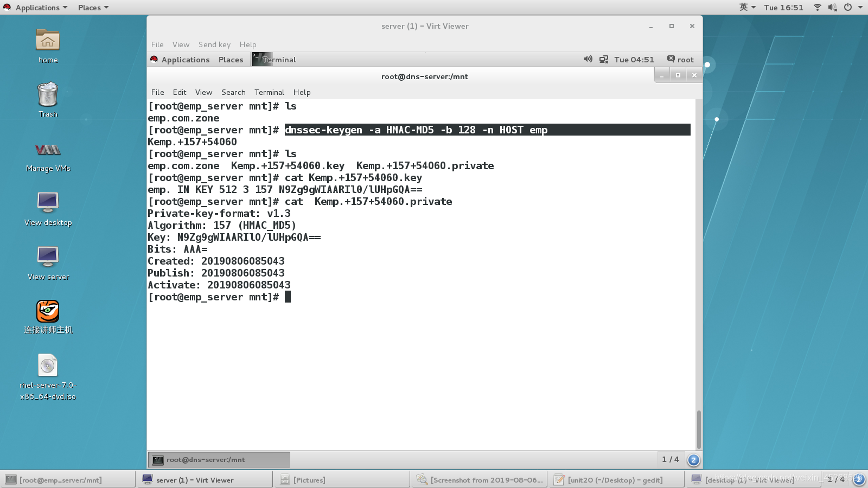Click the host volume speaker icon
Screen dimensions: 868x488
[832, 7]
